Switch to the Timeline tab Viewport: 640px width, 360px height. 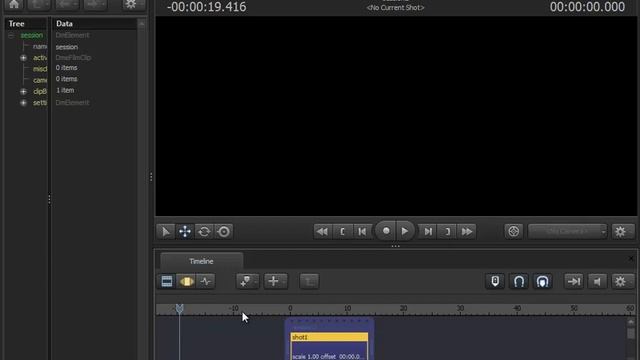pyautogui.click(x=202, y=261)
